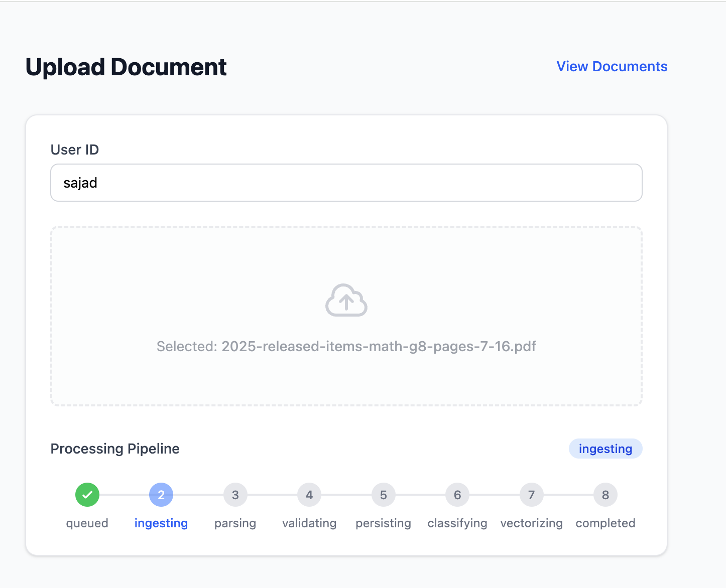
Task: Focus the User ID input field
Action: click(x=346, y=183)
